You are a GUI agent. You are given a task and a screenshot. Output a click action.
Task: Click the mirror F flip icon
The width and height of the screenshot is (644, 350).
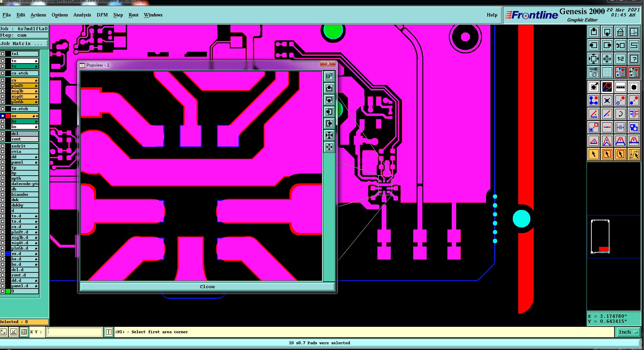(x=634, y=114)
